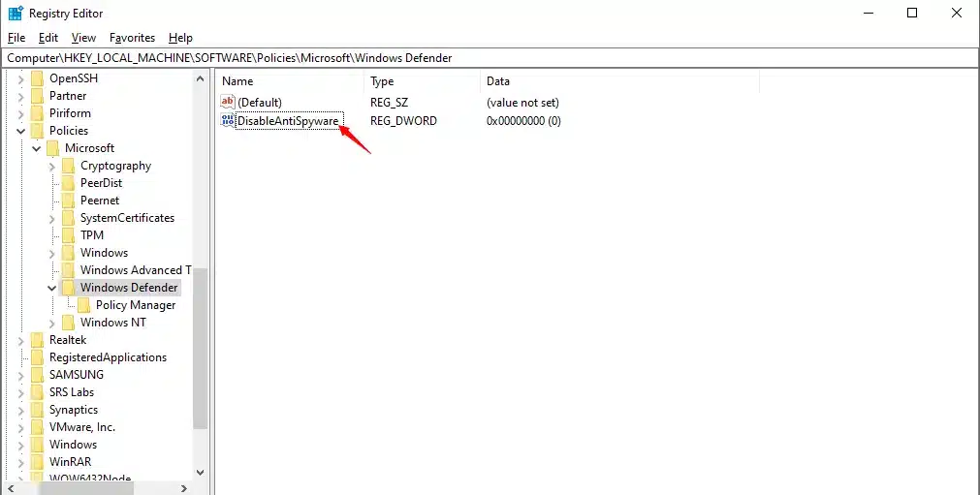Open the View menu
Image resolution: width=980 pixels, height=495 pixels.
[83, 38]
